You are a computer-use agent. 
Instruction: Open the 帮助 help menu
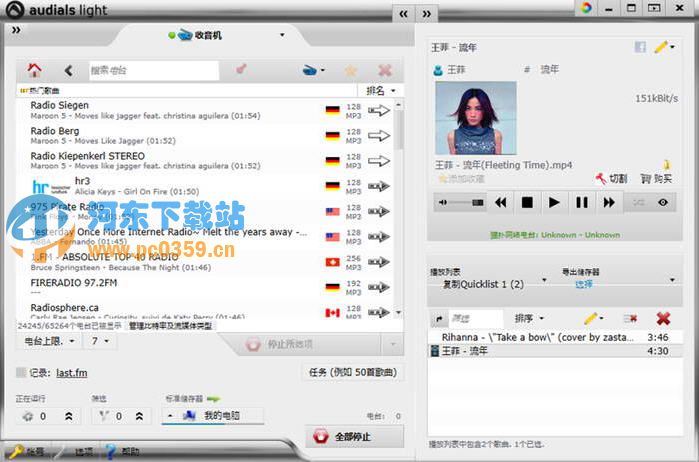tap(123, 452)
